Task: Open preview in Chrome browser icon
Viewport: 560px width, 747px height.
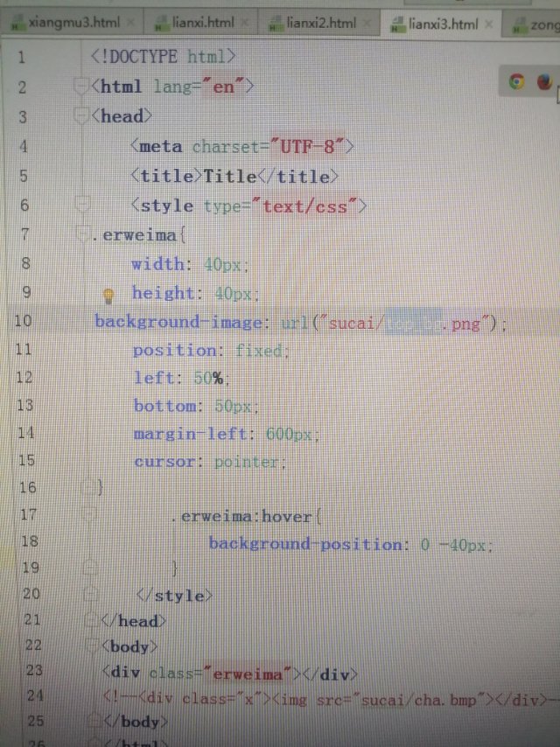Action: click(516, 81)
